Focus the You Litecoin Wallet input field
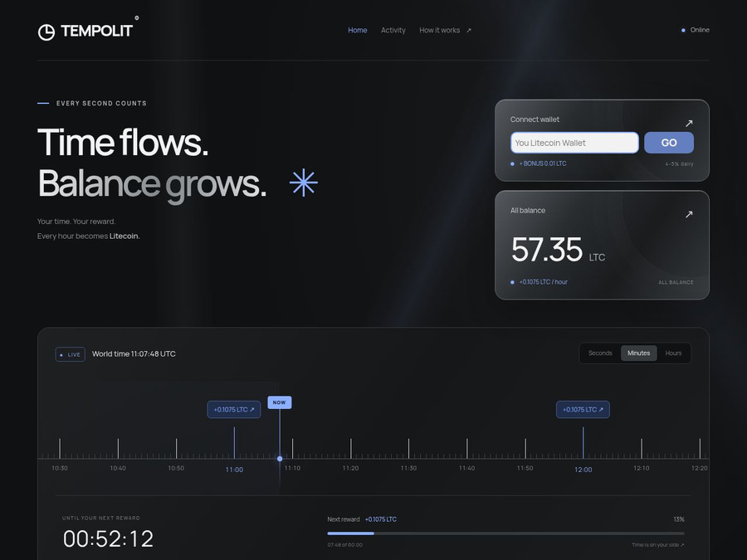The image size is (747, 560). pos(574,143)
